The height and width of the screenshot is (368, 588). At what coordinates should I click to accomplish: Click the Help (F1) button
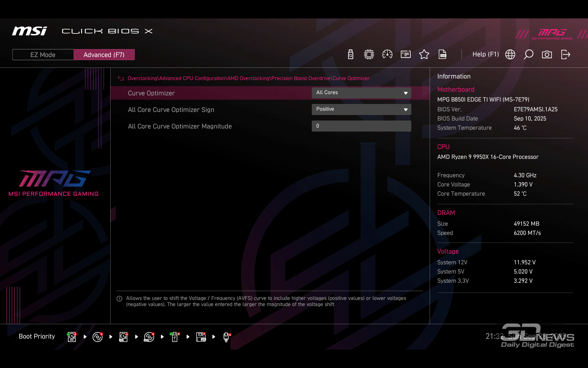[x=485, y=54]
